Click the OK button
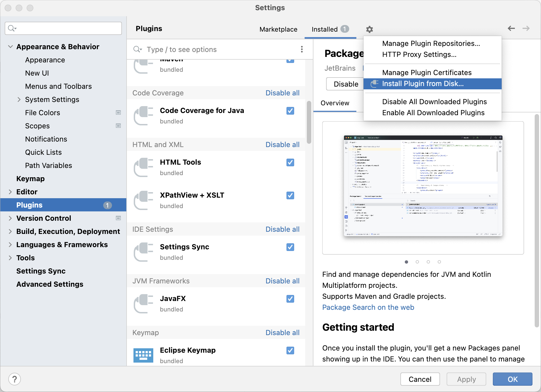The width and height of the screenshot is (541, 392). click(x=512, y=379)
